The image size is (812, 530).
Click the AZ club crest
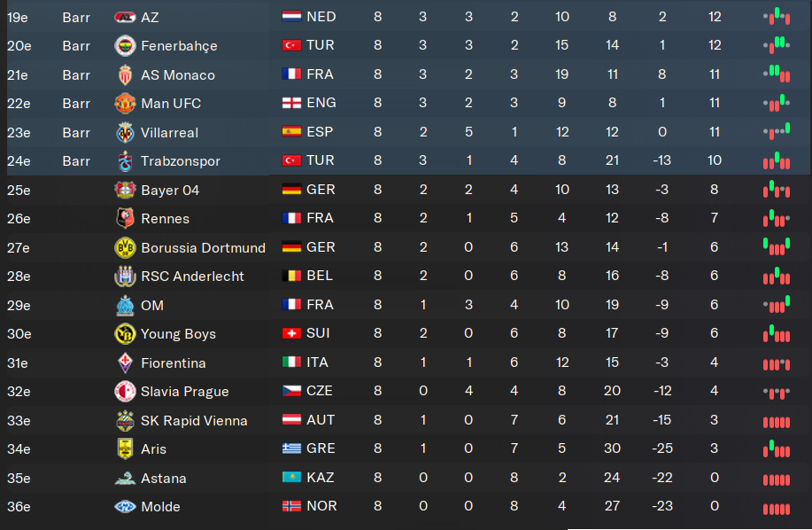[x=125, y=17]
